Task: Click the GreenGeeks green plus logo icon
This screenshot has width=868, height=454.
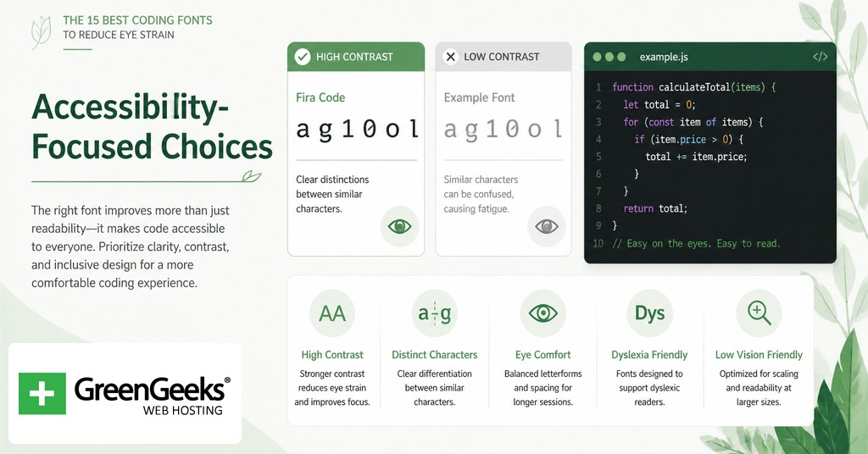Action: point(42,394)
